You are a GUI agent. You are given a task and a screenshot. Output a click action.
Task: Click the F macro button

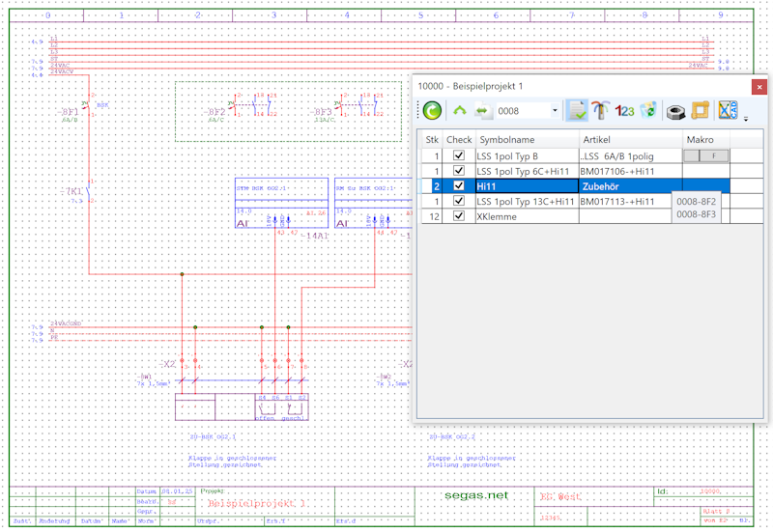tap(713, 156)
